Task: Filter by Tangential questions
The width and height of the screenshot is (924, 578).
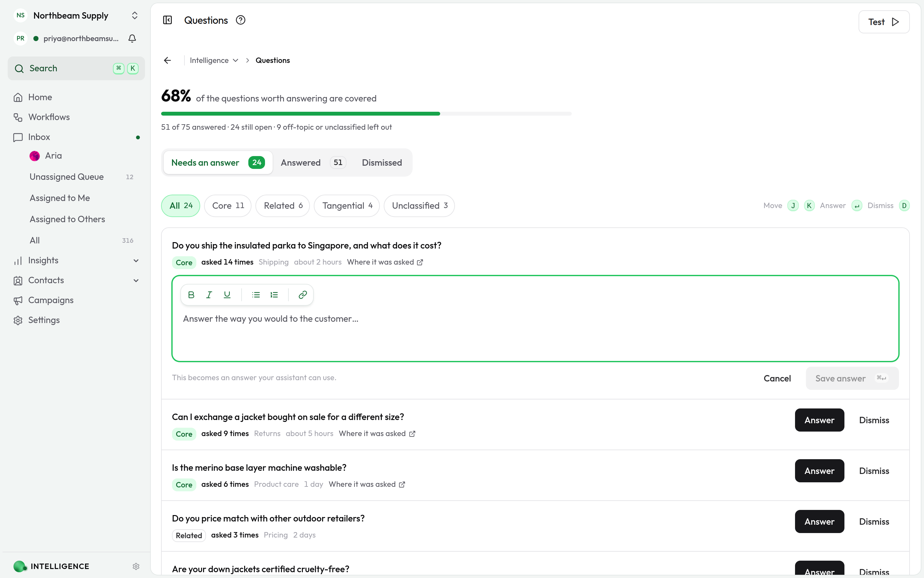Action: click(347, 206)
